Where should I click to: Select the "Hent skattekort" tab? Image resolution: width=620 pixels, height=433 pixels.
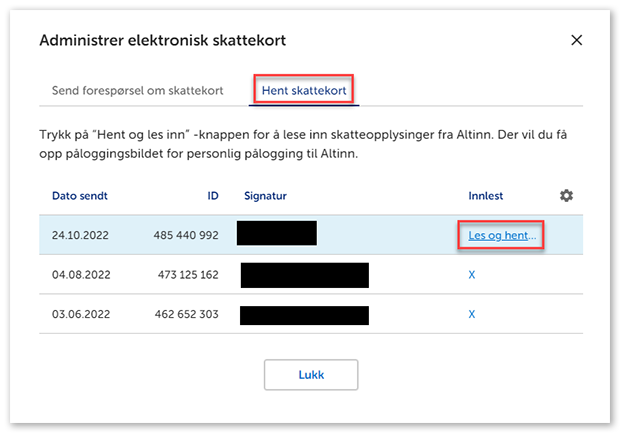pyautogui.click(x=305, y=90)
